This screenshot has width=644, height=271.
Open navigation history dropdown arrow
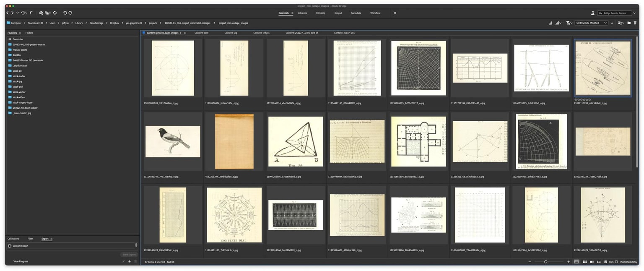[17, 13]
